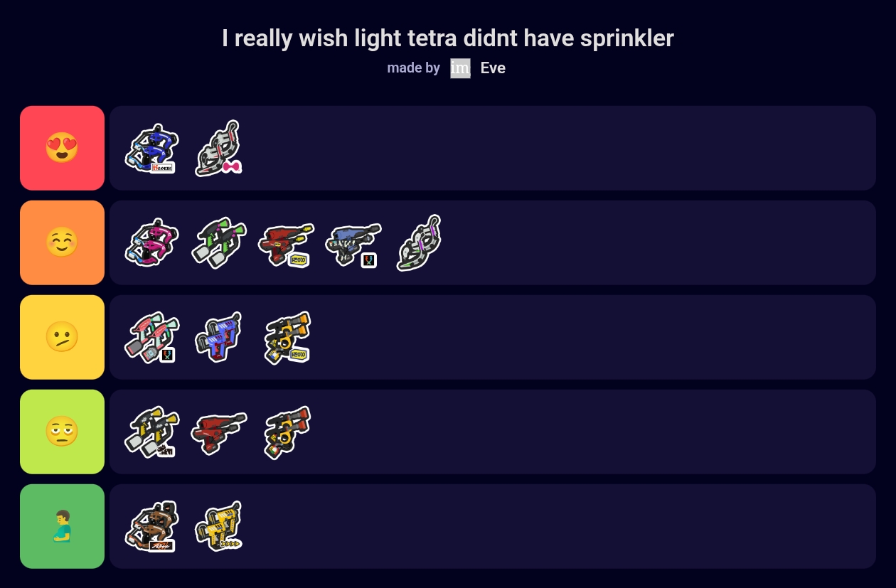Select the pink and mint dualies
The image size is (896, 588).
click(151, 337)
